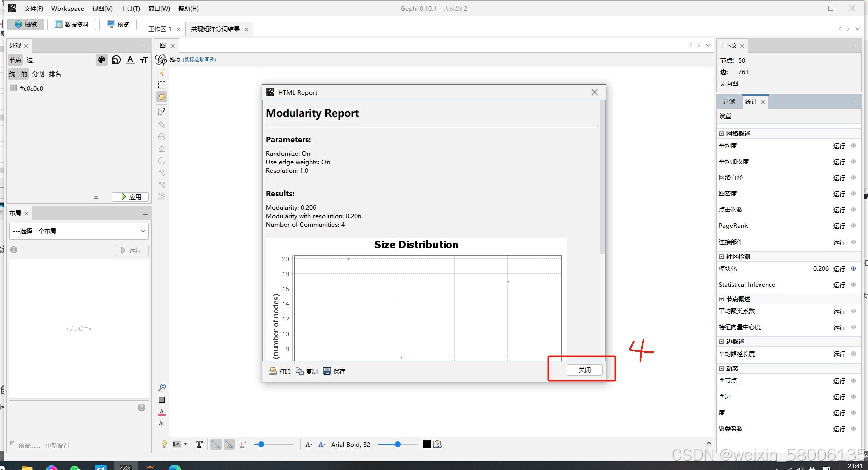Switch to the 工作区 1 tab
The image size is (868, 470).
point(160,29)
